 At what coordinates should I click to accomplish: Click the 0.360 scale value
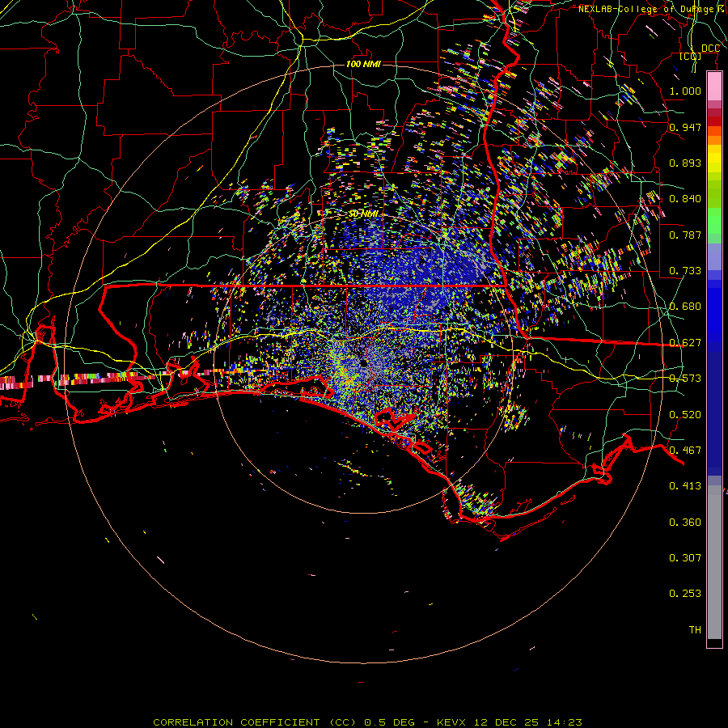click(685, 523)
